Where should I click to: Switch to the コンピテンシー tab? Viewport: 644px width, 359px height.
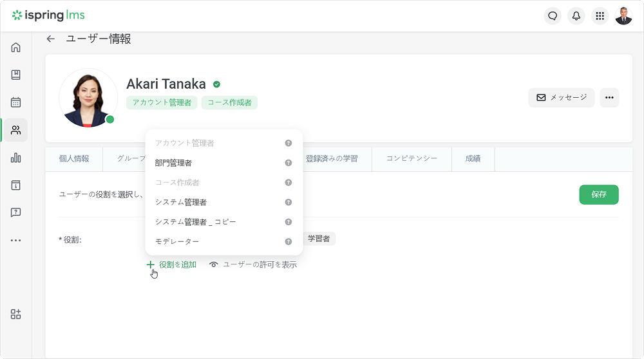pyautogui.click(x=412, y=159)
